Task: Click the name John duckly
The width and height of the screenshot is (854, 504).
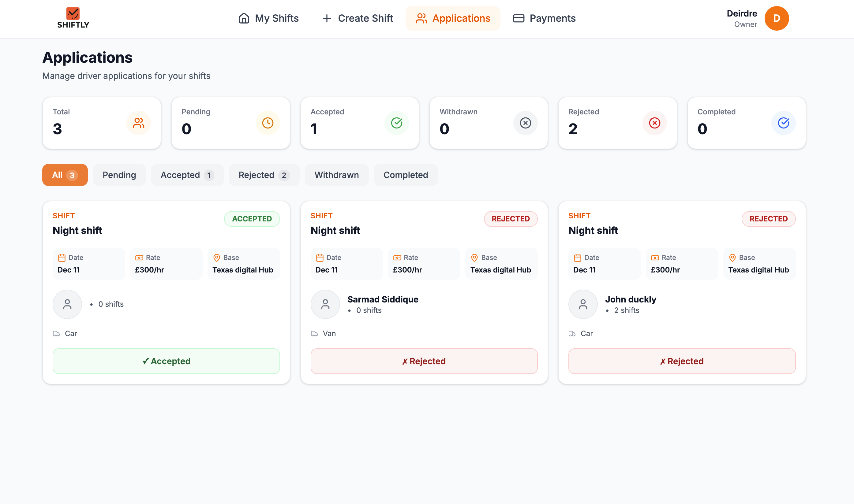Action: 630,299
